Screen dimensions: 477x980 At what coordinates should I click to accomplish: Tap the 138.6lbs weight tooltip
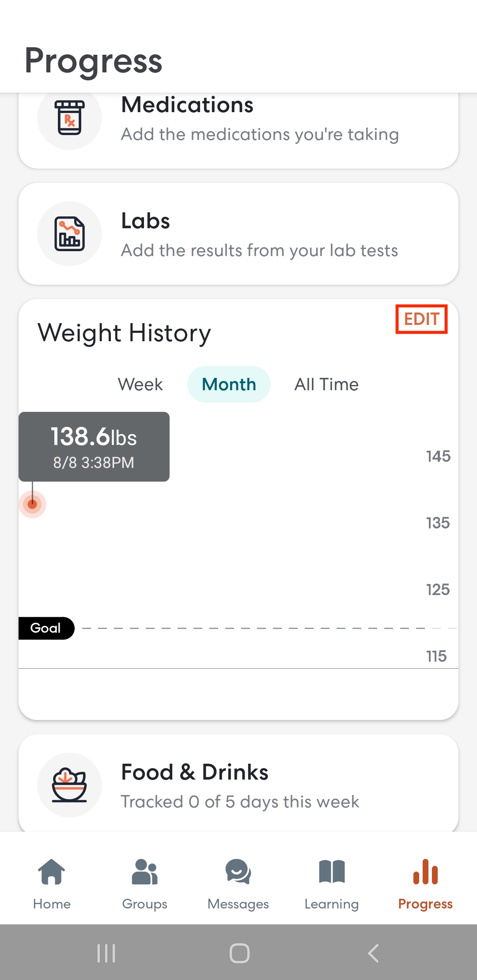coord(94,447)
